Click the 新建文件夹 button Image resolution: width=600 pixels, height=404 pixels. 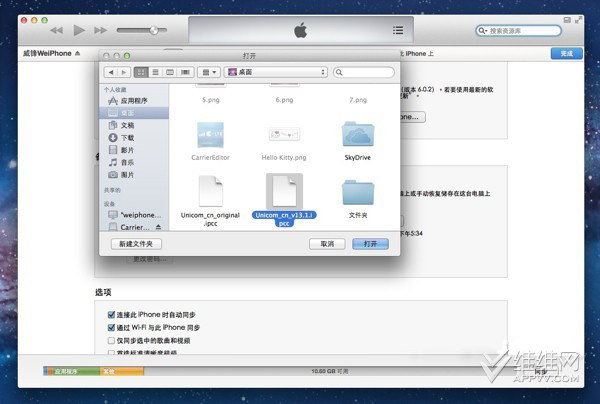click(136, 244)
